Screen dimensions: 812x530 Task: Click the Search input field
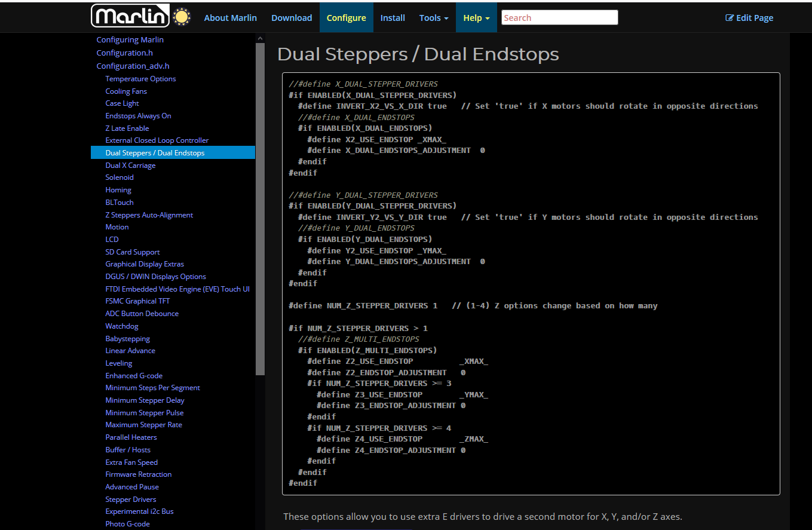tap(559, 18)
